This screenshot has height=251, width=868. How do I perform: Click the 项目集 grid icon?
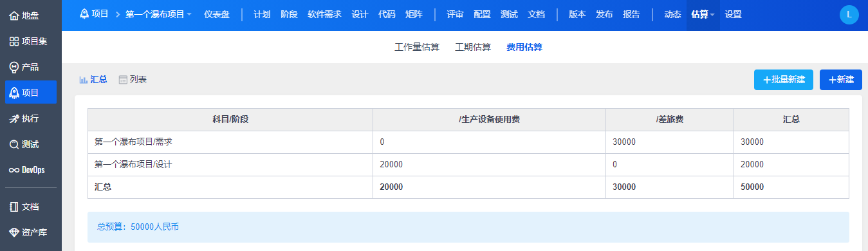coord(14,41)
